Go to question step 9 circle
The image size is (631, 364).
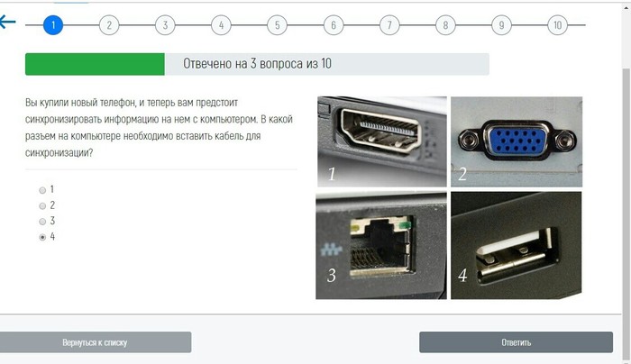(501, 25)
